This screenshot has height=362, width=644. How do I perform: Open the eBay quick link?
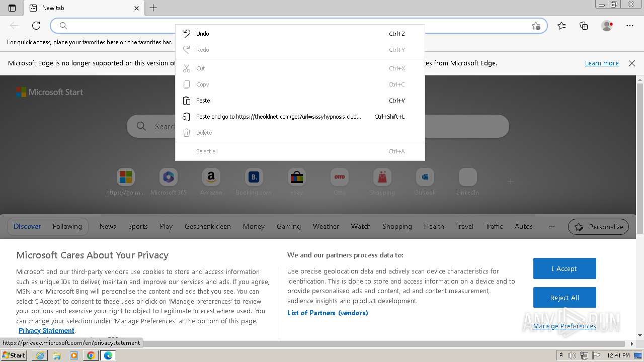(297, 183)
